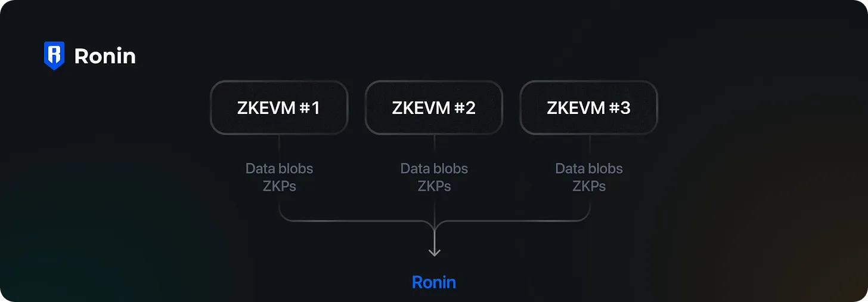The width and height of the screenshot is (868, 302).
Task: Select the ZKEVM #3 box
Action: (589, 107)
